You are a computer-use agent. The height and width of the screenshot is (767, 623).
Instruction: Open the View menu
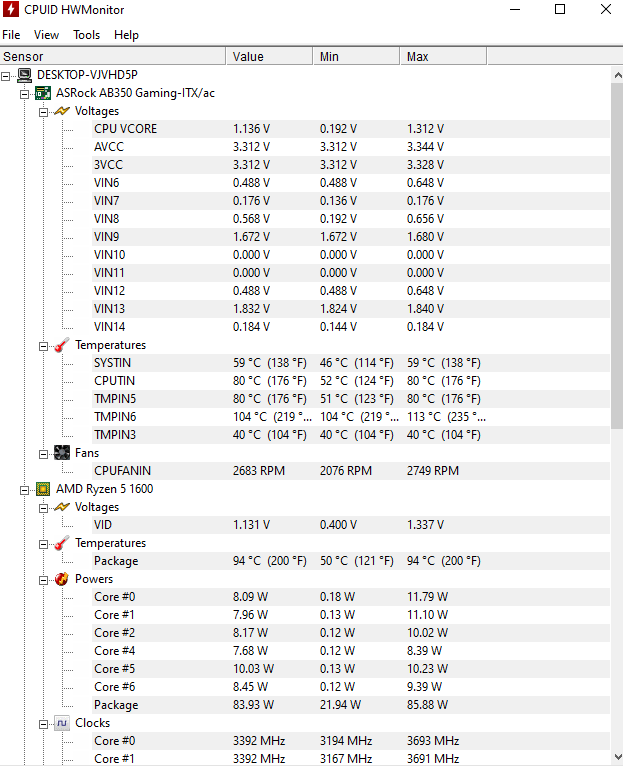click(x=46, y=35)
